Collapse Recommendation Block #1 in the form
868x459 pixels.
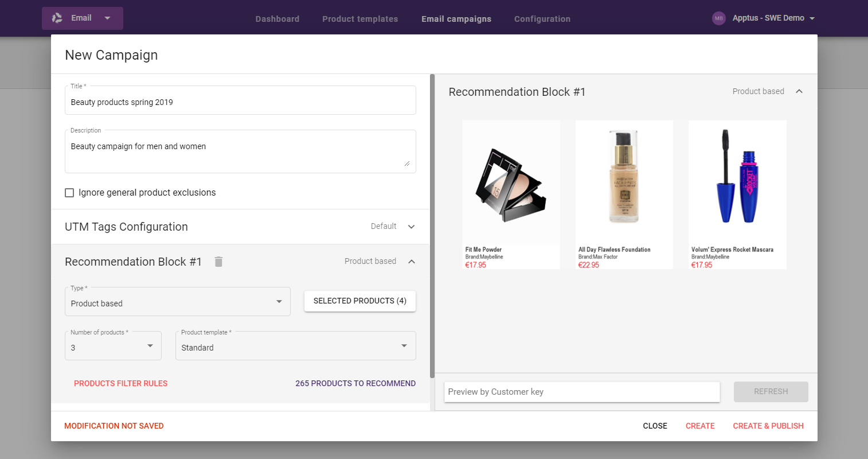pyautogui.click(x=412, y=262)
